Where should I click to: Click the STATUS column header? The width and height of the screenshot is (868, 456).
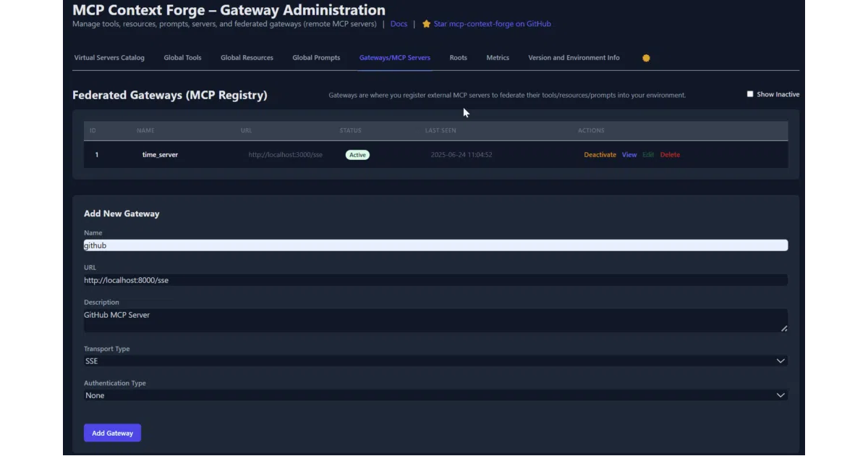click(351, 131)
